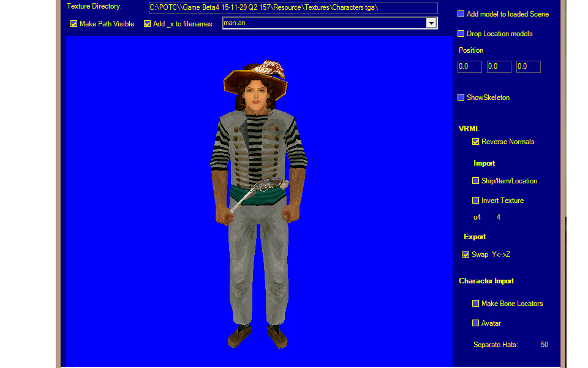Image resolution: width=588 pixels, height=368 pixels.
Task: Click the Export section heading
Action: point(475,237)
